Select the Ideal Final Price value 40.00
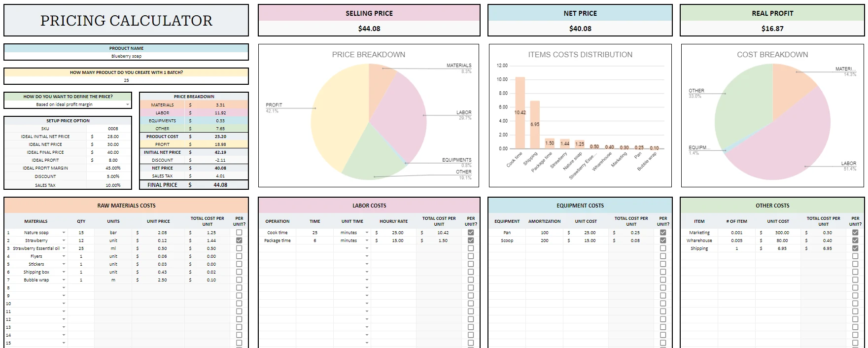Screen dimensions: 868x348 [x=113, y=152]
